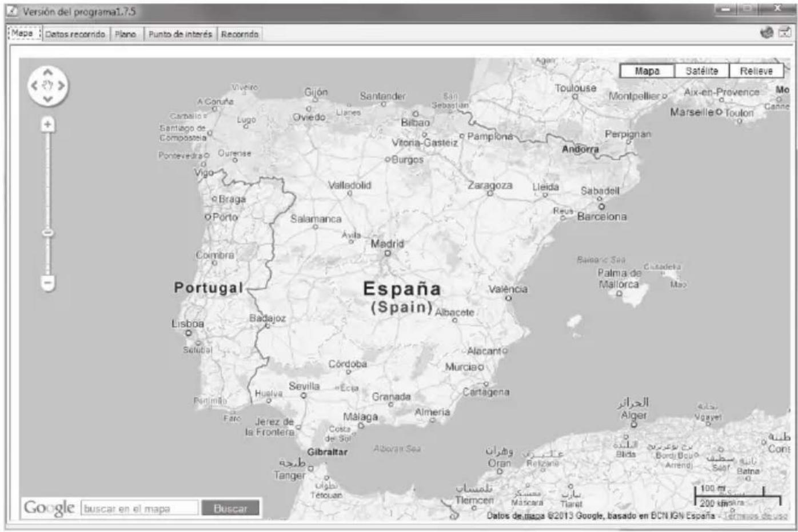Screen dimensions: 798x532
Task: Pan the map up with the arrow control
Action: point(47,73)
